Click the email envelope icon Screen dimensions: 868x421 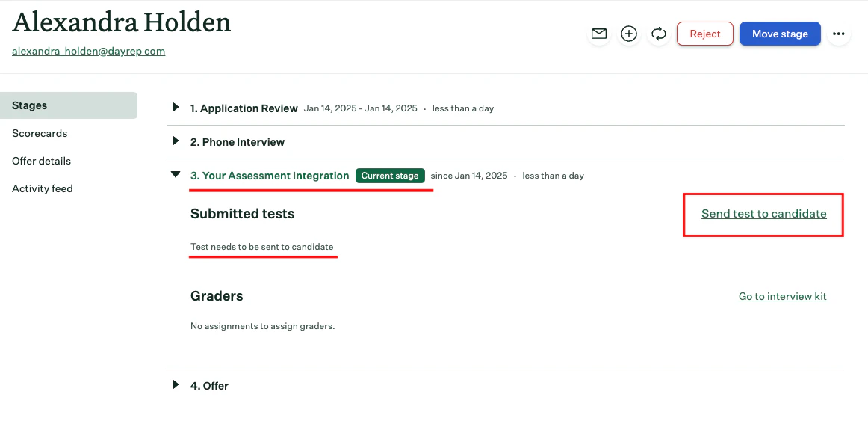pyautogui.click(x=599, y=34)
